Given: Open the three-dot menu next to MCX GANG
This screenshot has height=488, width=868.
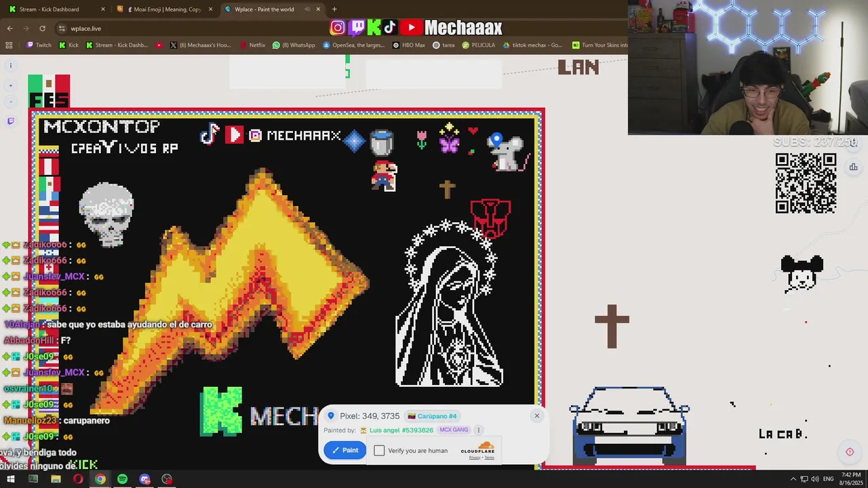Looking at the screenshot, I should click(478, 430).
